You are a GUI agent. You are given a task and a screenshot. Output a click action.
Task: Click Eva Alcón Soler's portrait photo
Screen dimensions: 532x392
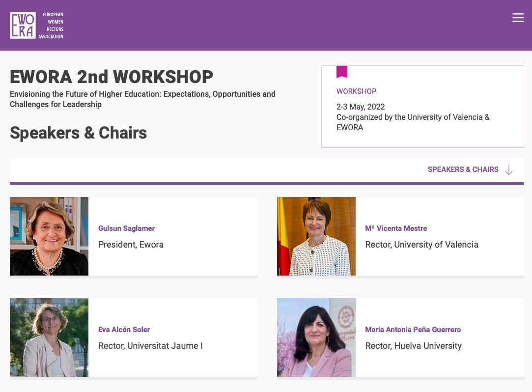(x=49, y=337)
